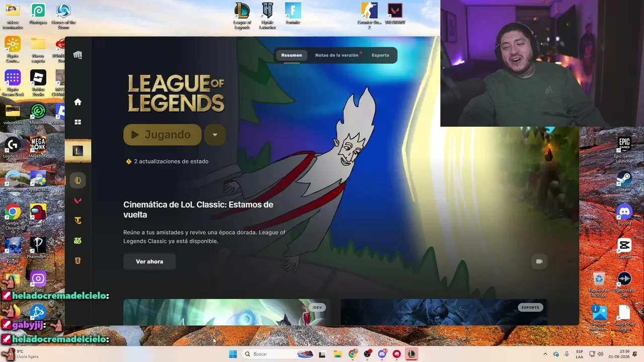This screenshot has height=362, width=644.
Task: Switch to the Esports tab
Action: (380, 55)
